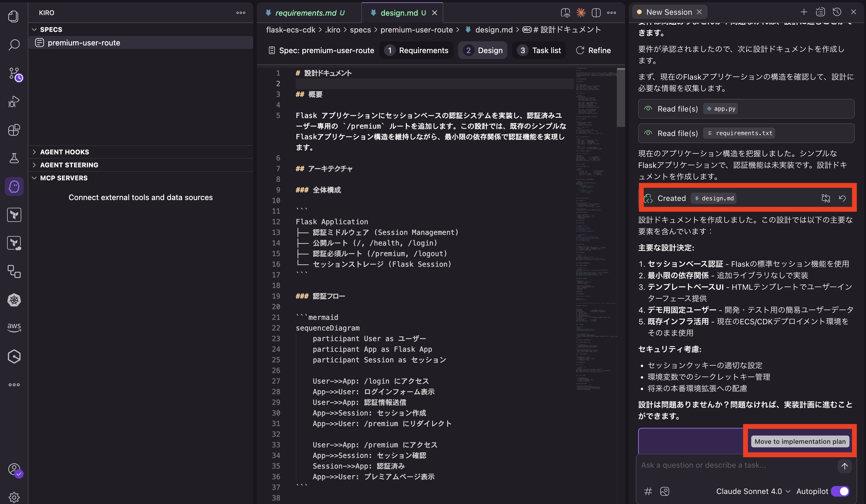Click the Move to implementation plan button

tap(800, 441)
